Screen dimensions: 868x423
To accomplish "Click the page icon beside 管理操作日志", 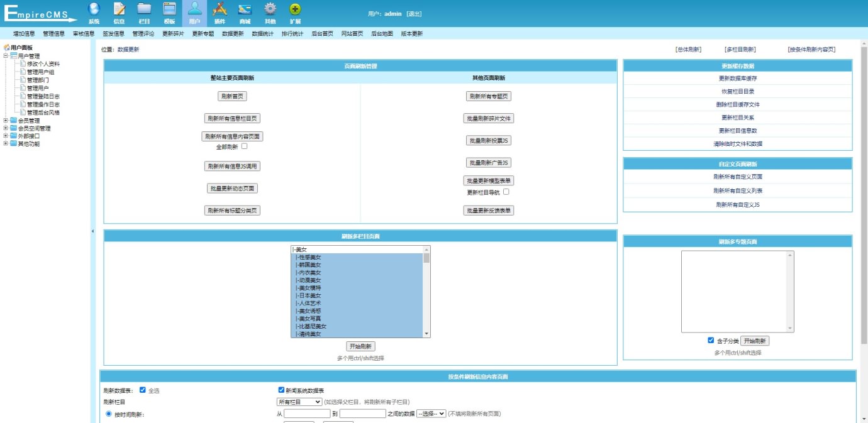I will (23, 104).
